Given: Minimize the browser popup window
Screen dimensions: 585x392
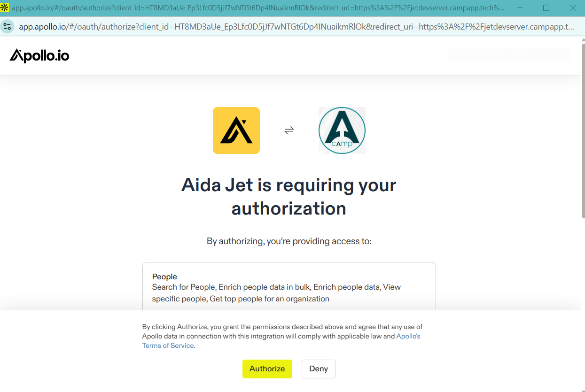Looking at the screenshot, I should (521, 8).
